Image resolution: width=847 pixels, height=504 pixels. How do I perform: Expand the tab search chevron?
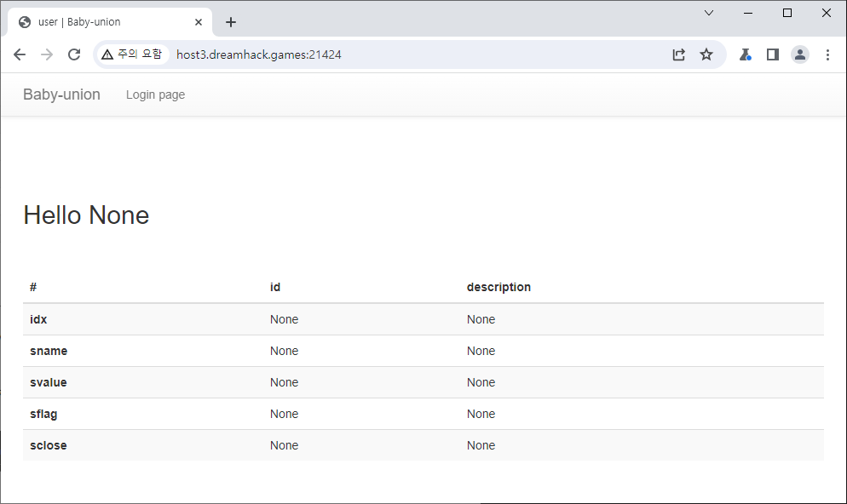pos(708,13)
